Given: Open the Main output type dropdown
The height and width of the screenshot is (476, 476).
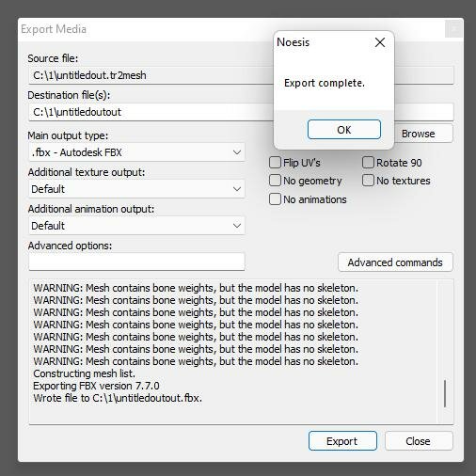Looking at the screenshot, I should click(x=136, y=152).
